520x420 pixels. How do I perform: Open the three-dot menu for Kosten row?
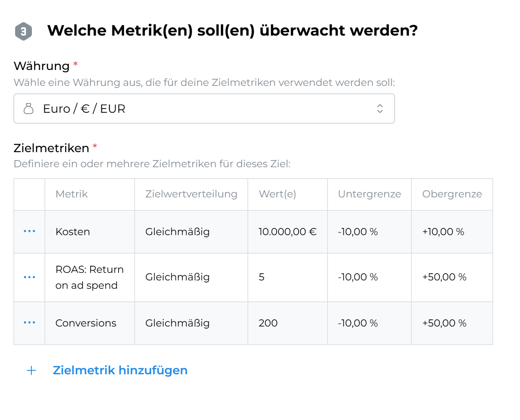click(29, 231)
